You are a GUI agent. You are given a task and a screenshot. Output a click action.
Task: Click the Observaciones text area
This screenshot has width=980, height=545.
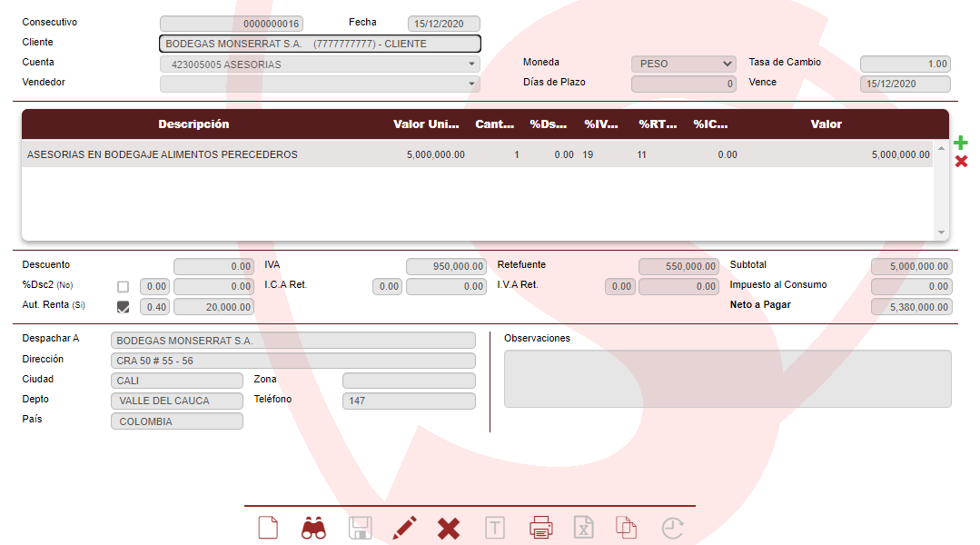coord(728,379)
